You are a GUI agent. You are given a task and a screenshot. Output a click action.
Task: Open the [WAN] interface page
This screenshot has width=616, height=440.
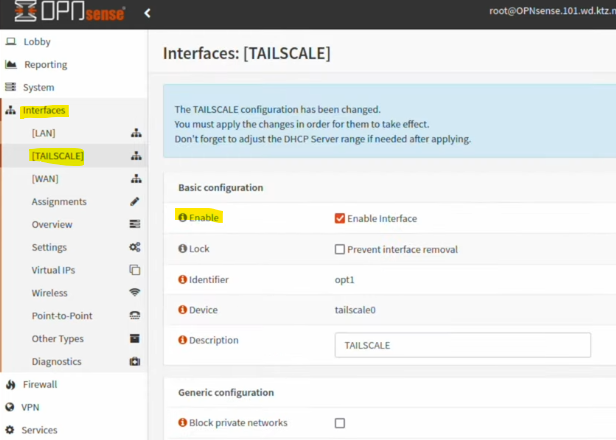pos(45,179)
